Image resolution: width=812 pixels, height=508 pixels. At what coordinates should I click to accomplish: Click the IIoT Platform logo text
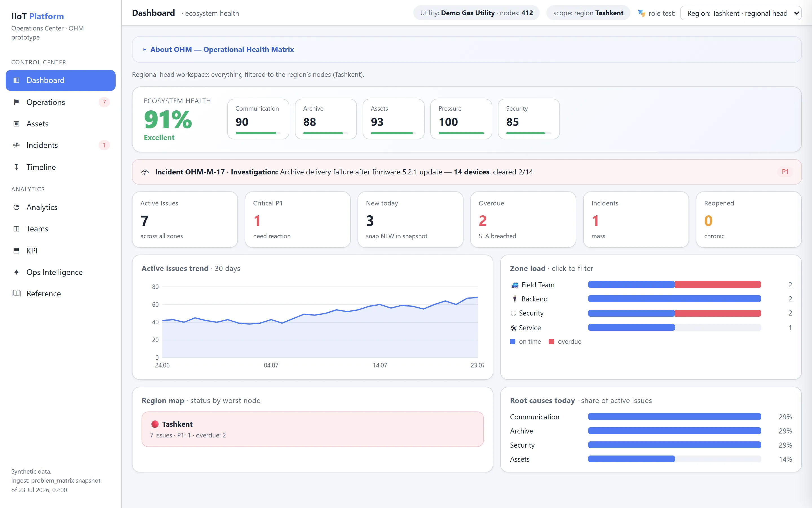(37, 16)
